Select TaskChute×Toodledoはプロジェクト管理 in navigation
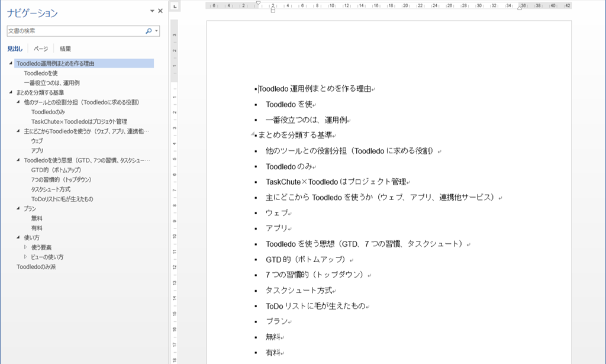 (79, 121)
